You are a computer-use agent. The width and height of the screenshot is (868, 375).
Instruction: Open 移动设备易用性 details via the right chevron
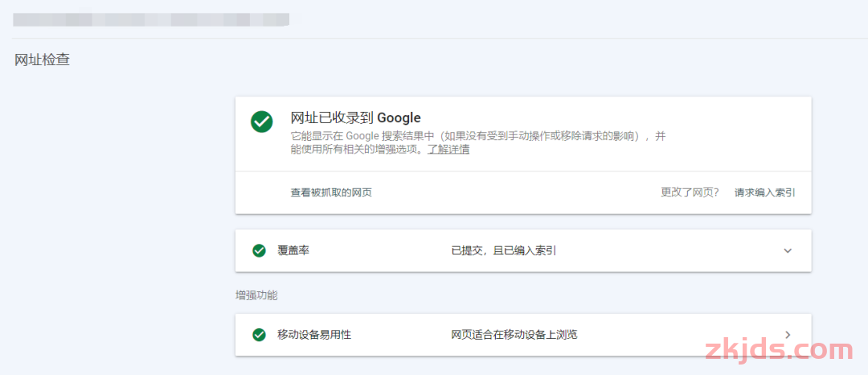tap(788, 335)
